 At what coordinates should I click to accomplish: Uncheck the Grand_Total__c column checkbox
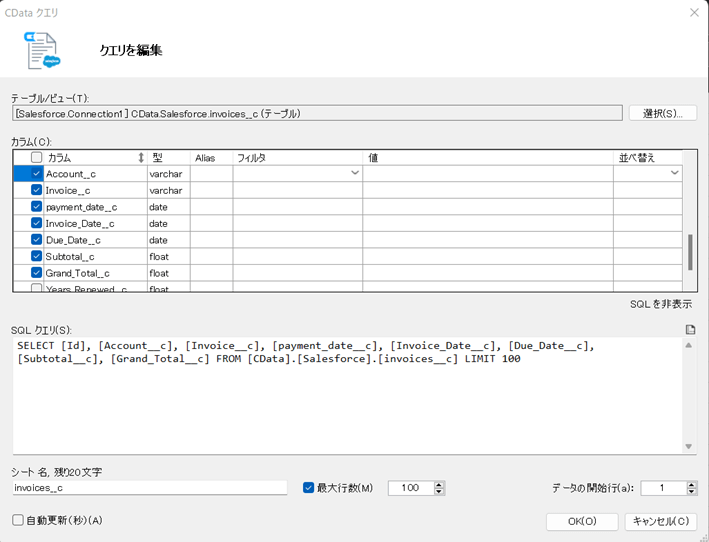tap(37, 273)
